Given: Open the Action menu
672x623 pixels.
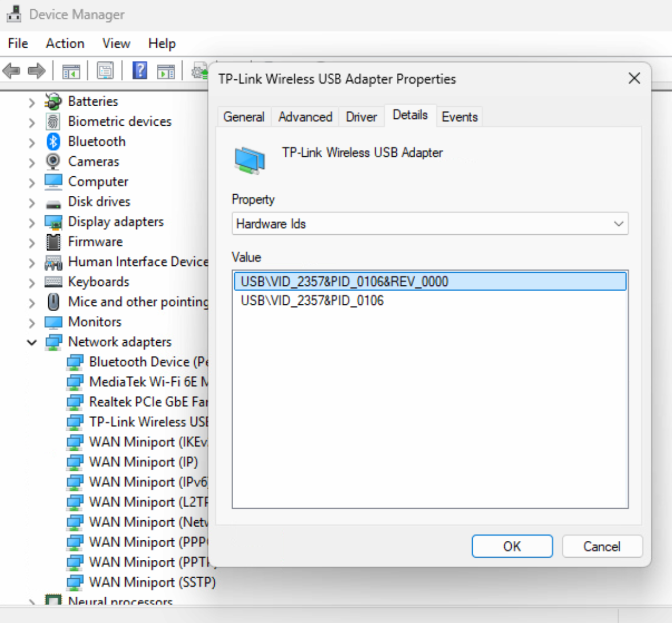Looking at the screenshot, I should 65,43.
